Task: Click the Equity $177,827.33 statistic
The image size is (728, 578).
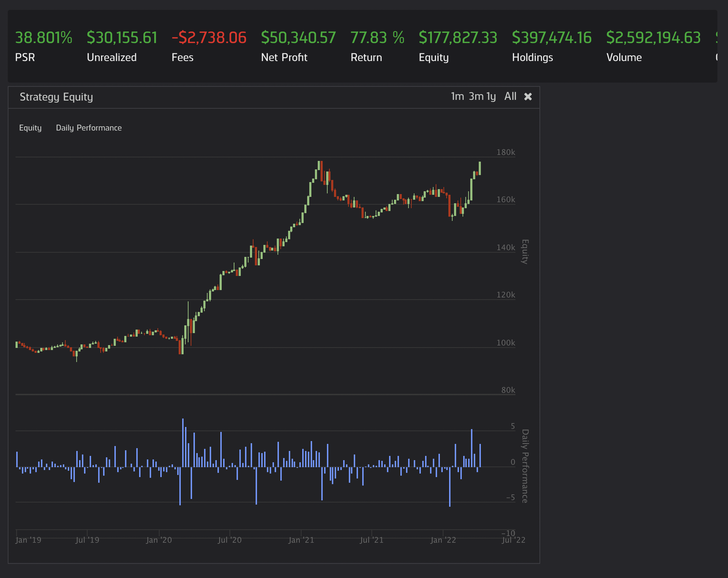Action: (x=458, y=38)
